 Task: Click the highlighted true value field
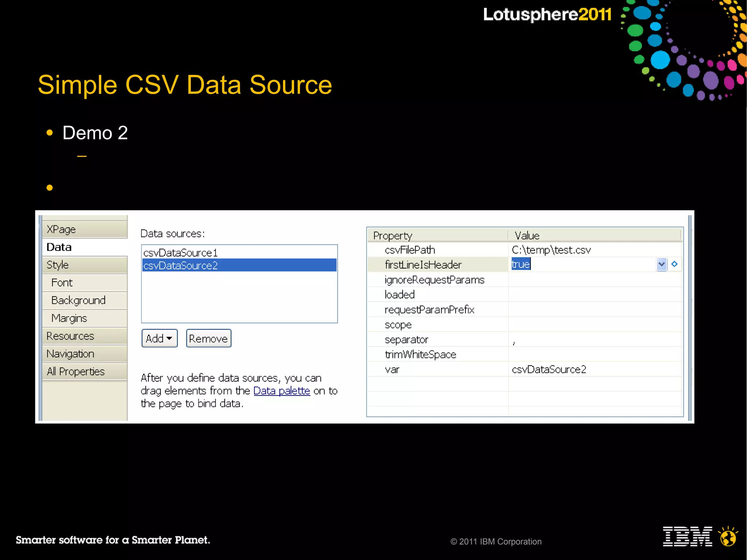pyautogui.click(x=521, y=264)
